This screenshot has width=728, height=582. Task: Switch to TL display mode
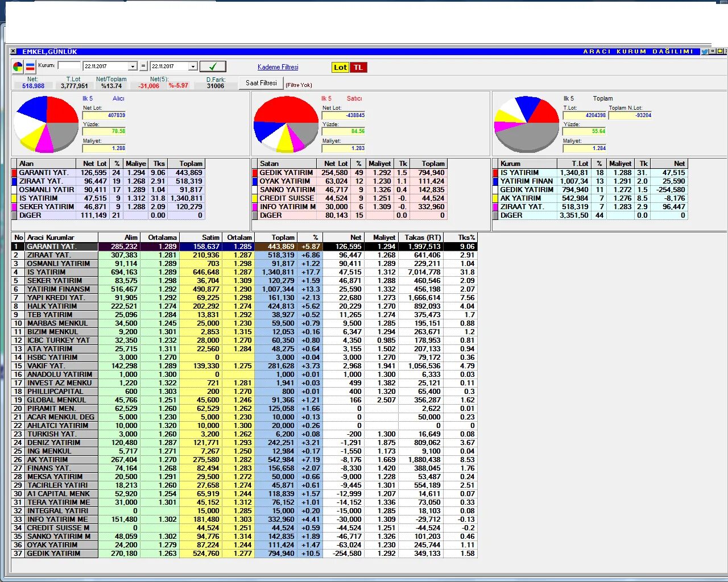(x=358, y=67)
